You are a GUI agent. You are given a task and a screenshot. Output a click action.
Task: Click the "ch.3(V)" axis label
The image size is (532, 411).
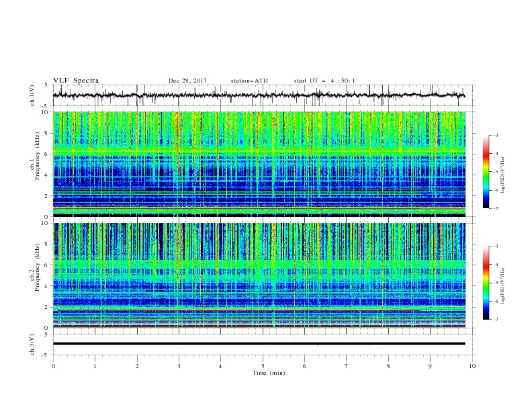click(x=32, y=345)
